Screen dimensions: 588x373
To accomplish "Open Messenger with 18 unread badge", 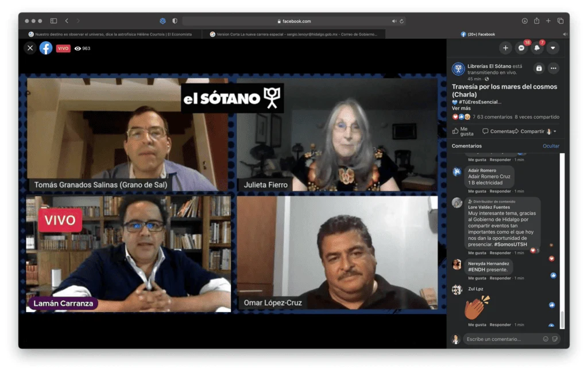I will pos(521,48).
